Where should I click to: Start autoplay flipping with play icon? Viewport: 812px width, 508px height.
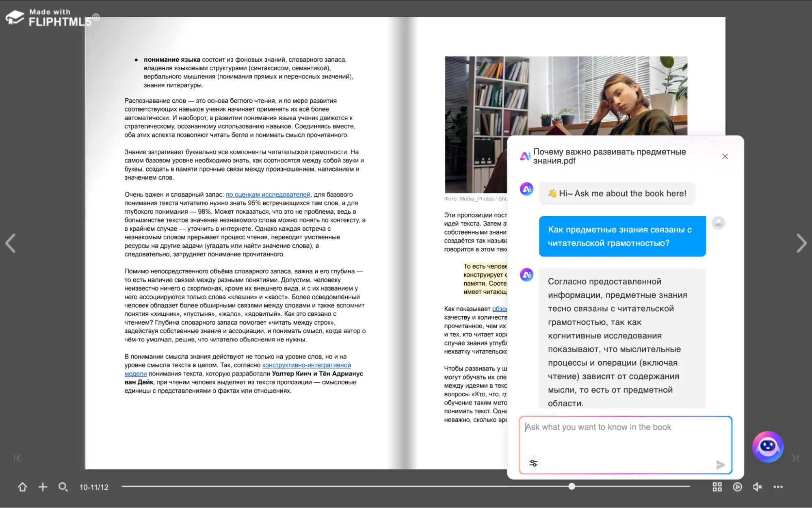(x=737, y=487)
